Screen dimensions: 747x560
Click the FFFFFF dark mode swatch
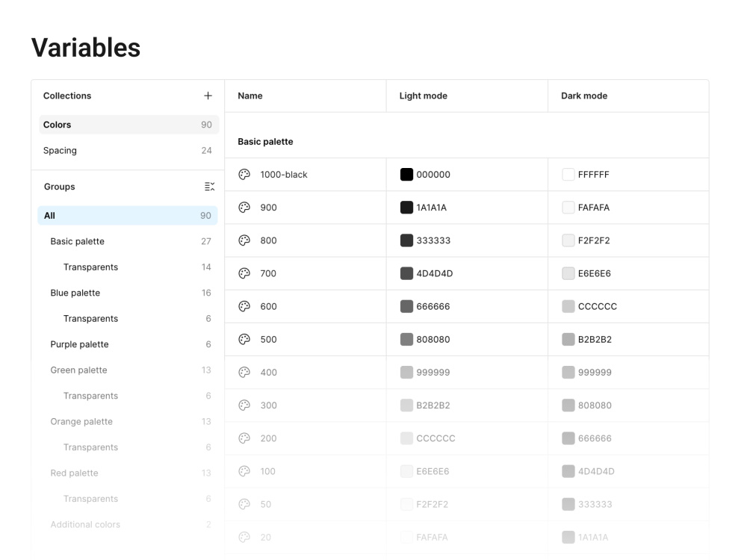coord(568,174)
